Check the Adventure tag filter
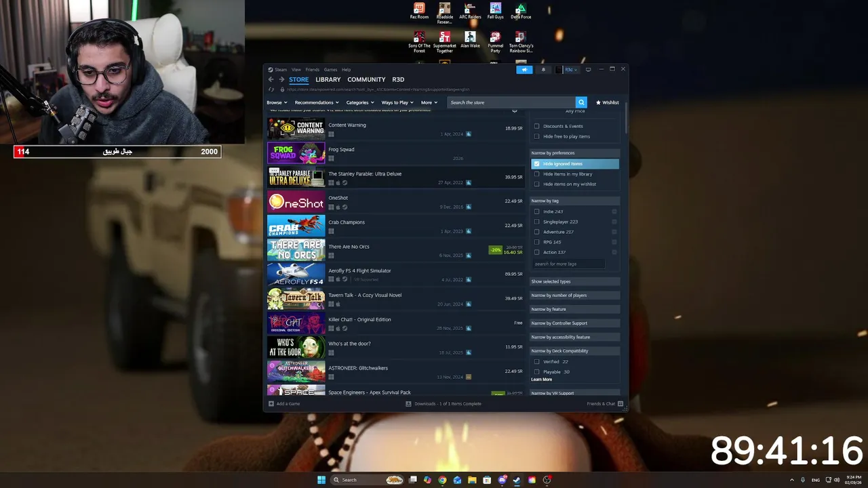This screenshot has height=488, width=868. [537, 232]
